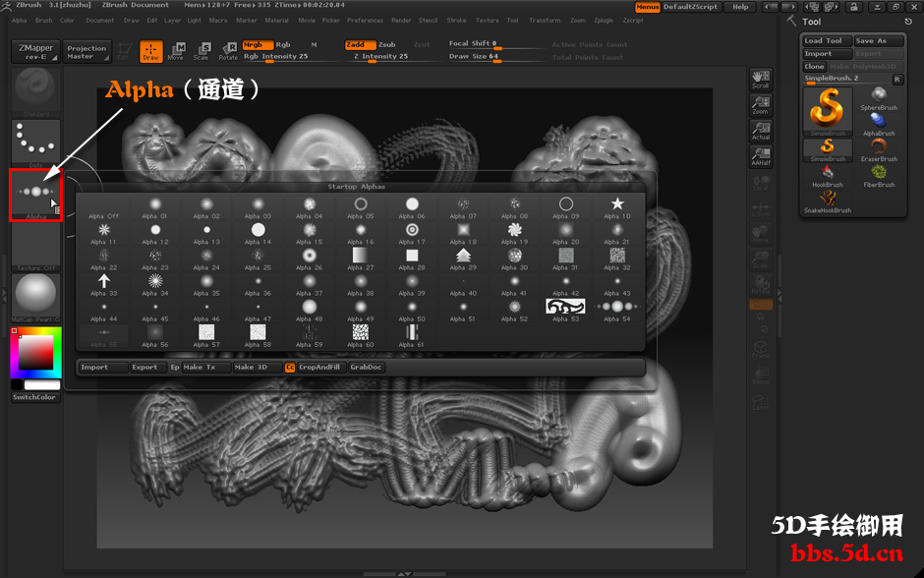Select the Move mode button
The width and height of the screenshot is (924, 578).
point(176,51)
